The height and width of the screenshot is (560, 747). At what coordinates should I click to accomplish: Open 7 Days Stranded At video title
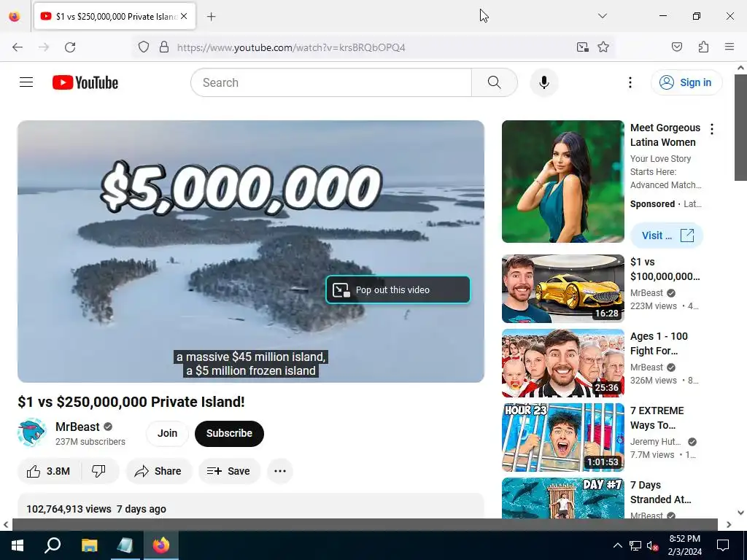tap(660, 492)
